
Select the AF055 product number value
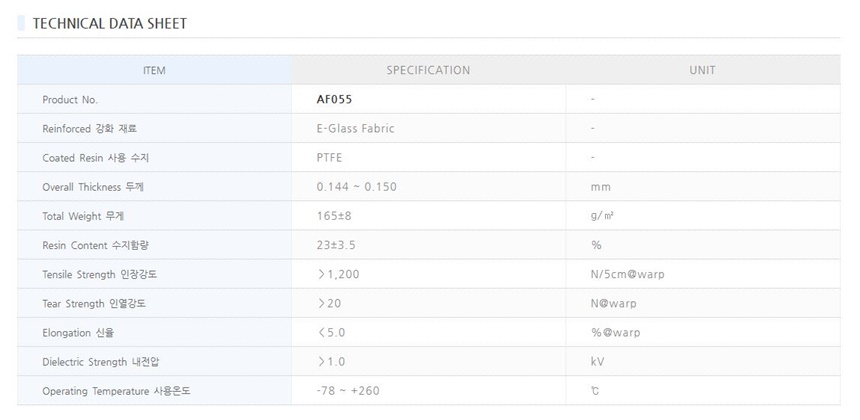[334, 100]
